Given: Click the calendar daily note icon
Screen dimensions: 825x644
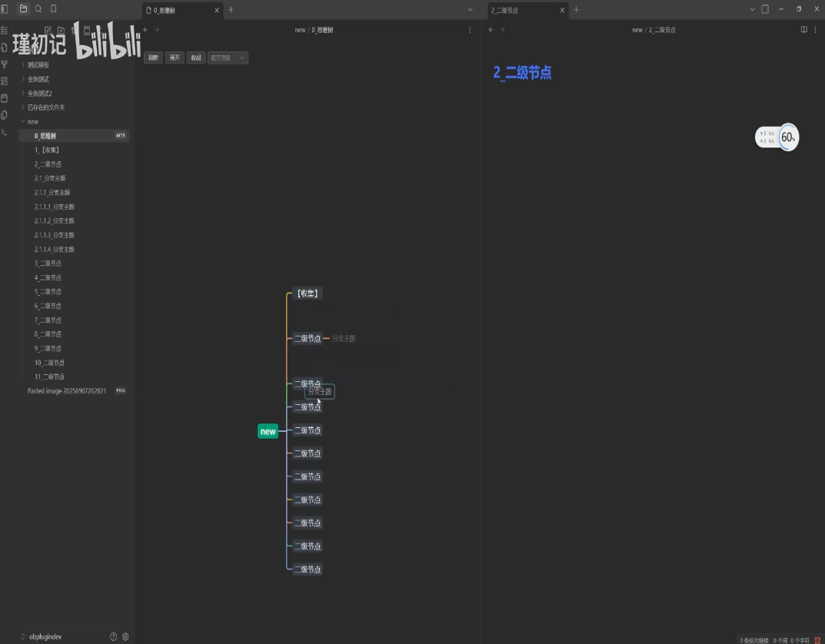Looking at the screenshot, I should (x=5, y=98).
